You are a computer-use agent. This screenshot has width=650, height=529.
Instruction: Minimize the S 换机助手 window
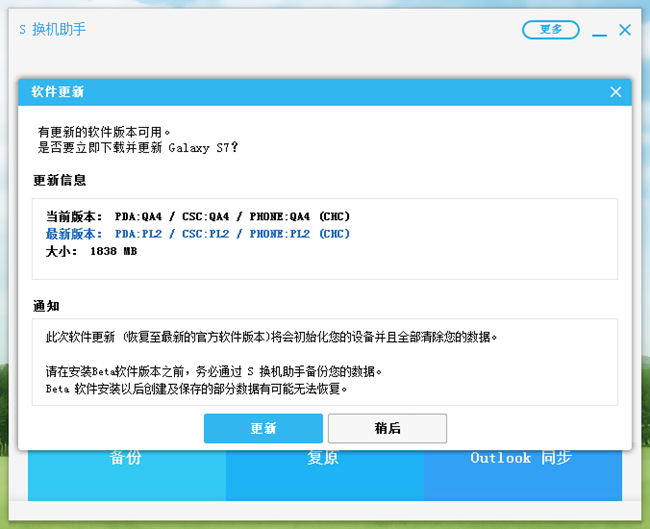(x=599, y=31)
